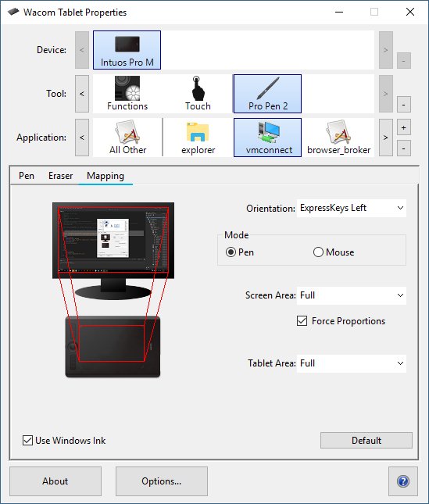Viewport: 429px width, 504px height.
Task: Select the Functions tool icon
Action: (127, 94)
